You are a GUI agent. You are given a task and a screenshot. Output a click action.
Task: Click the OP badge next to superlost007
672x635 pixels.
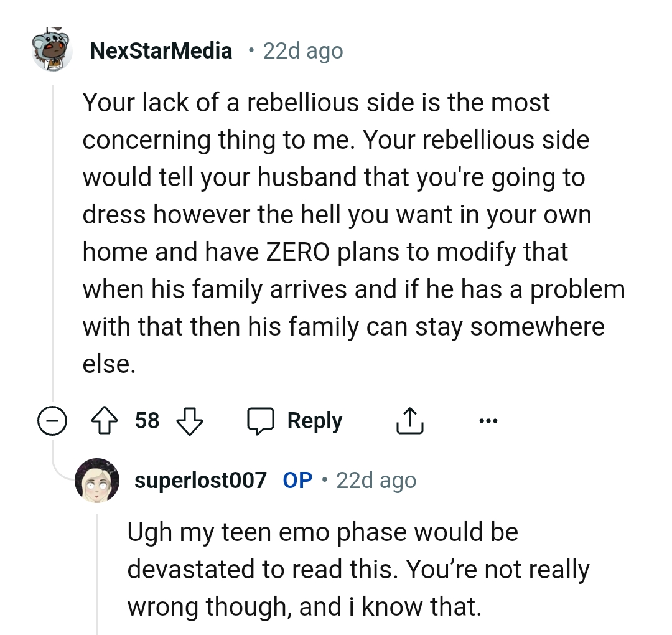[299, 480]
